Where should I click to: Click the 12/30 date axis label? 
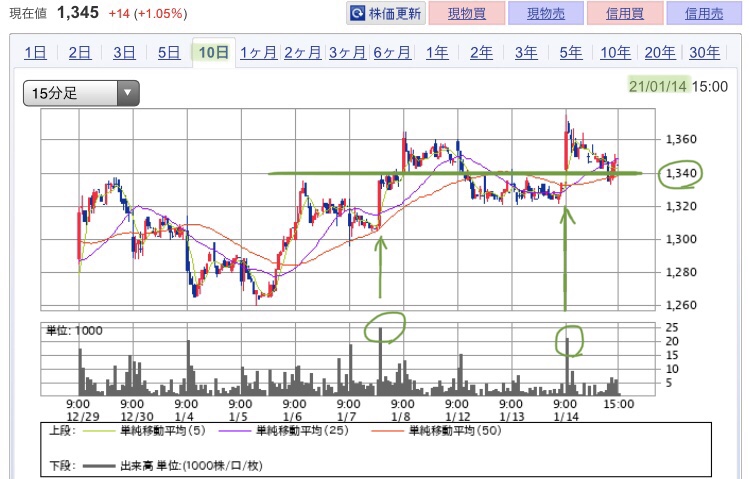pos(137,416)
